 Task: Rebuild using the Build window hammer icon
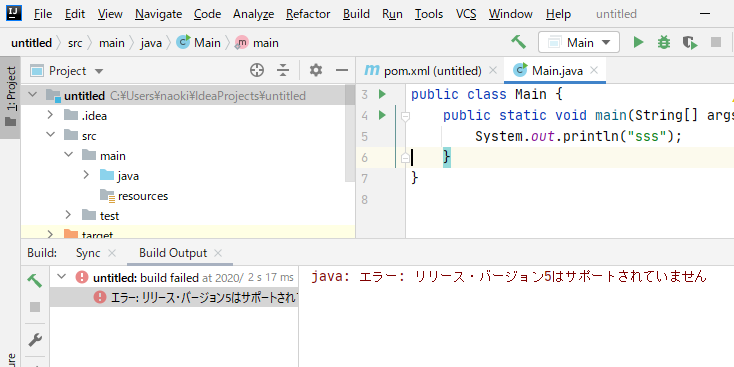[x=35, y=280]
